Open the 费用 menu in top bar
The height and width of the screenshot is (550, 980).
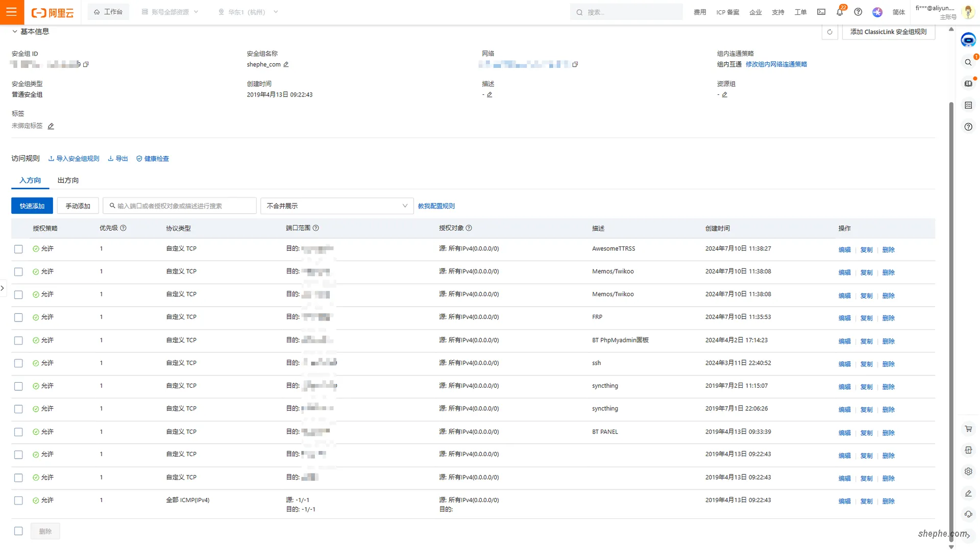(x=700, y=12)
